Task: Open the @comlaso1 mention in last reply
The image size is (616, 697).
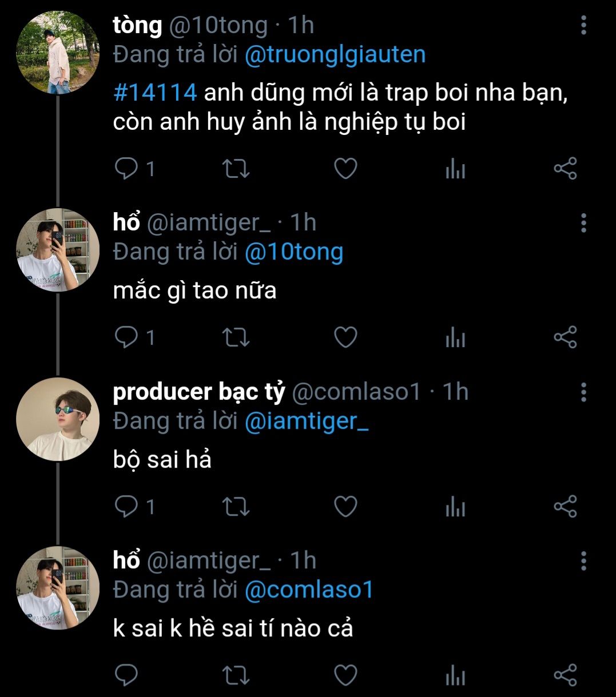Action: click(x=309, y=590)
